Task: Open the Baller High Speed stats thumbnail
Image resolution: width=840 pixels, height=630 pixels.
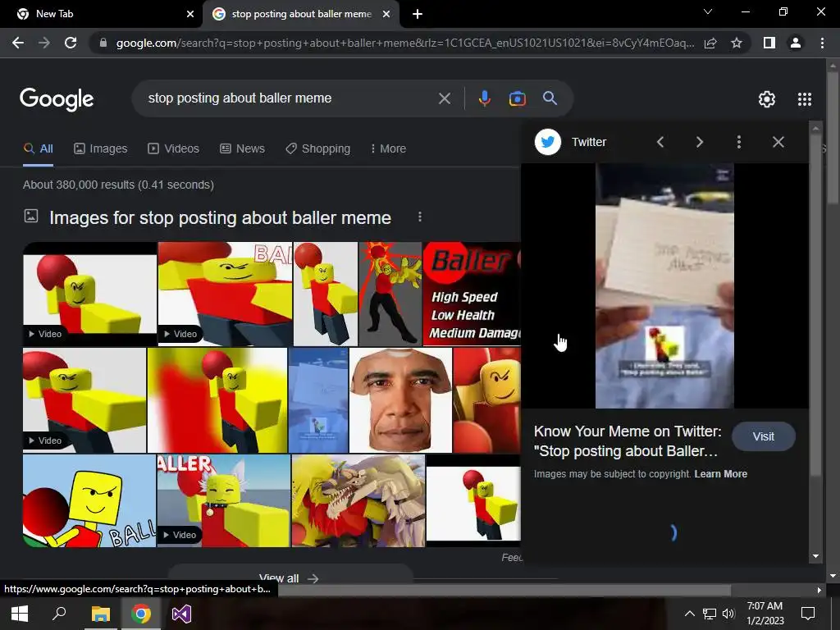Action: [x=472, y=294]
